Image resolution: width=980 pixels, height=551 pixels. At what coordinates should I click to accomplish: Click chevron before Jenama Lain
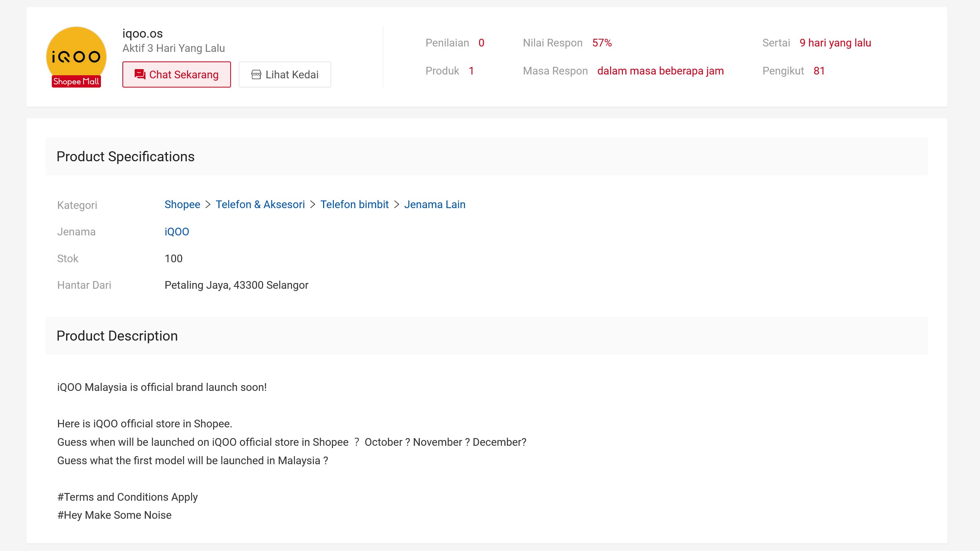pyautogui.click(x=396, y=205)
